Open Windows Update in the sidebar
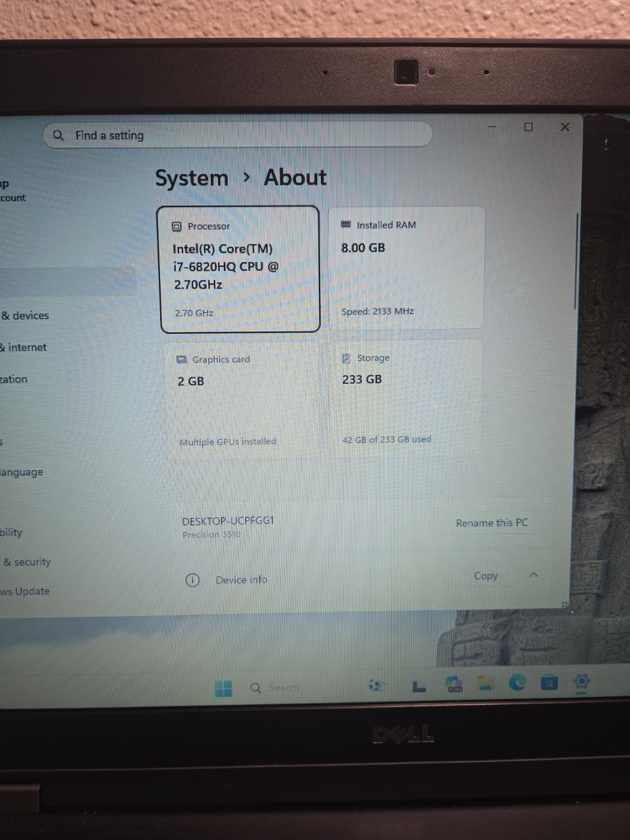Image resolution: width=630 pixels, height=840 pixels. point(25,591)
